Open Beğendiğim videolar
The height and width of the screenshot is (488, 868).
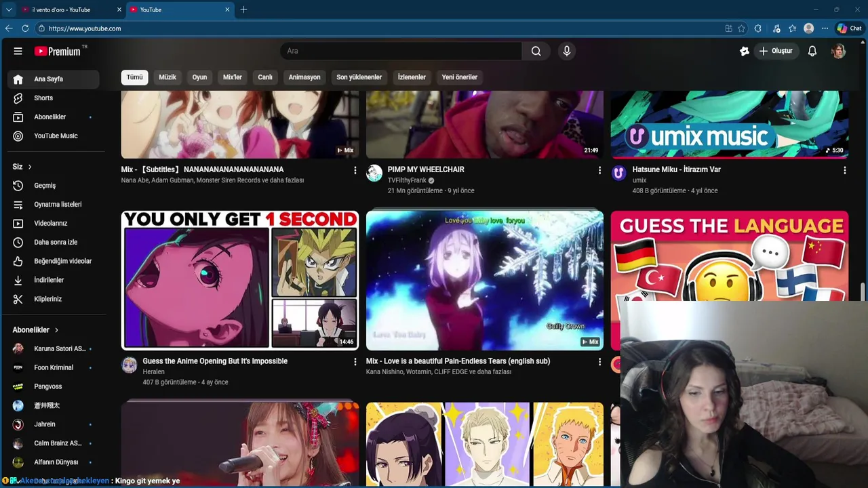54,262
